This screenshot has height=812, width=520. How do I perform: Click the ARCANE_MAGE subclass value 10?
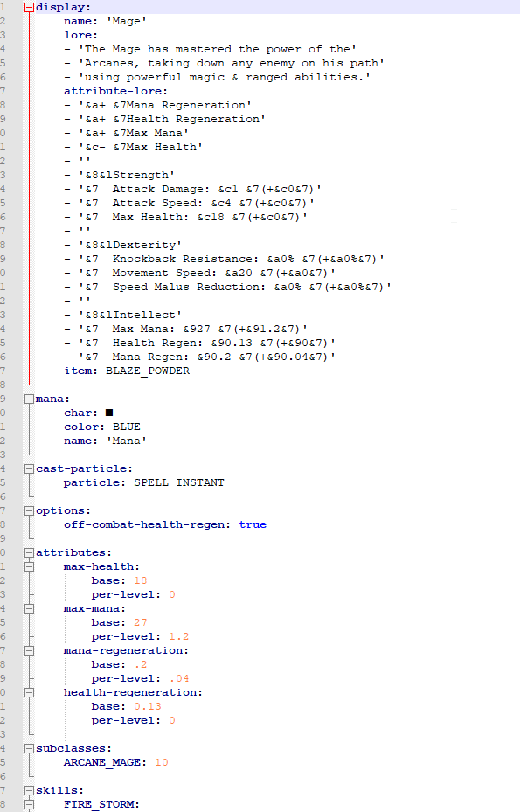162,762
